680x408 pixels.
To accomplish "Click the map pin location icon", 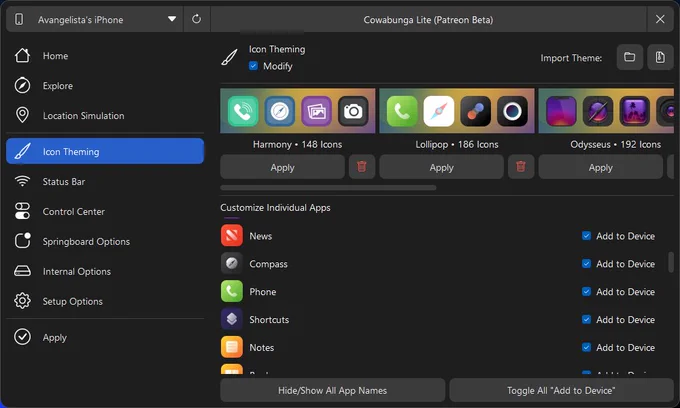I will click(22, 115).
